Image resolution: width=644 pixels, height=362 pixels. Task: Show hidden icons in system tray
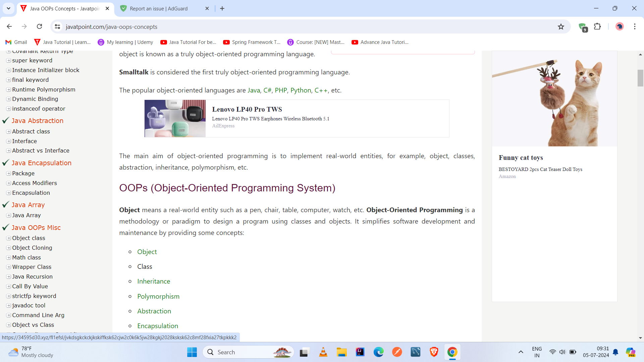tap(521, 352)
